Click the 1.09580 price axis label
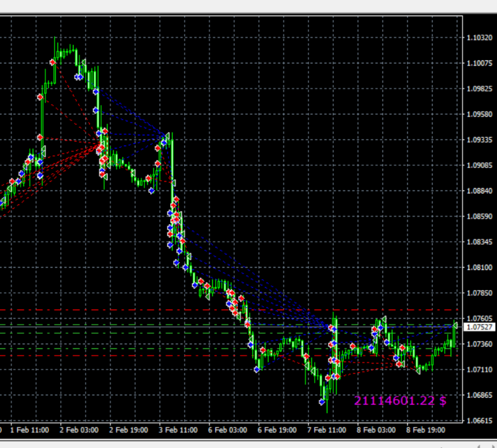Screen dimensions: 497x448 click(x=480, y=115)
